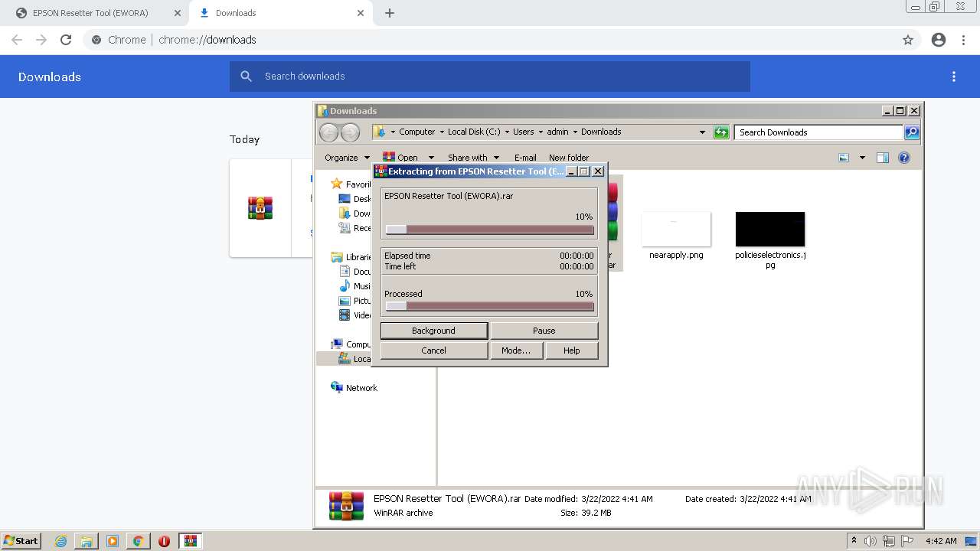The width and height of the screenshot is (980, 551).
Task: Open Windows Media Player from taskbar
Action: (x=113, y=541)
